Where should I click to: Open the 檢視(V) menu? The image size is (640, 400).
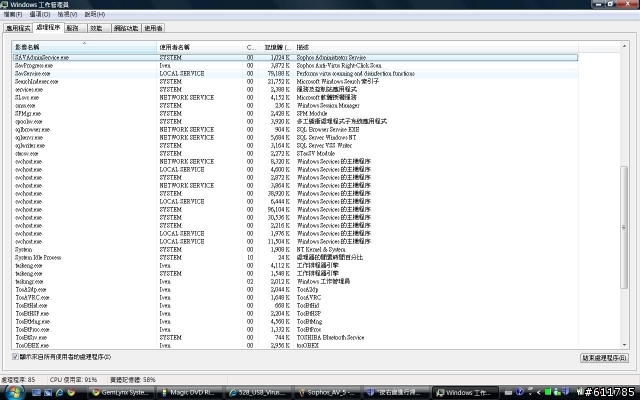pos(67,14)
